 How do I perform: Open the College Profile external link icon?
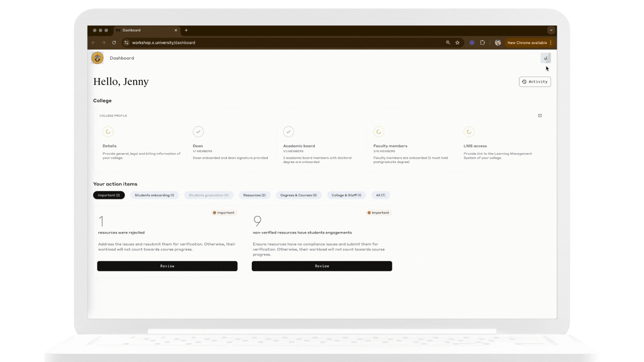click(x=540, y=115)
